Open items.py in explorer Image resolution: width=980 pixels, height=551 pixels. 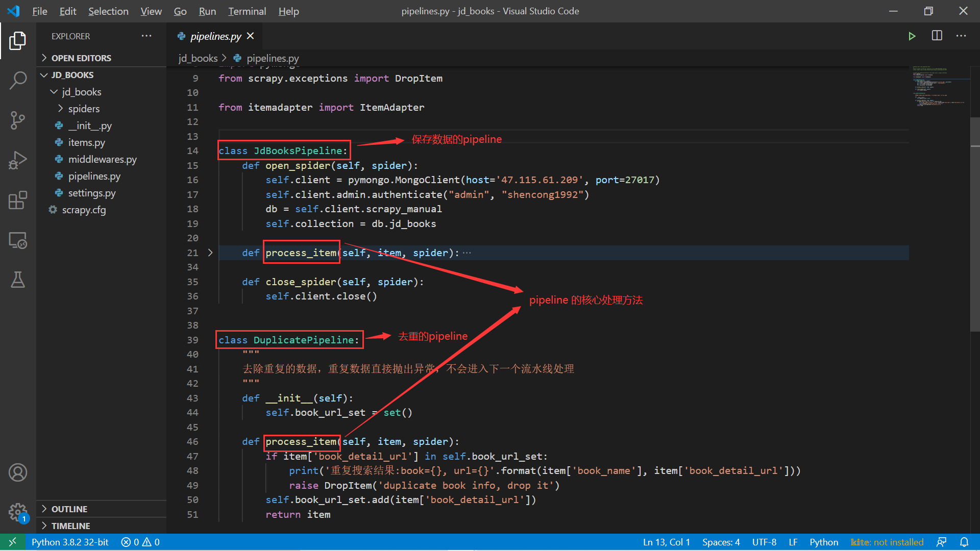click(x=86, y=142)
